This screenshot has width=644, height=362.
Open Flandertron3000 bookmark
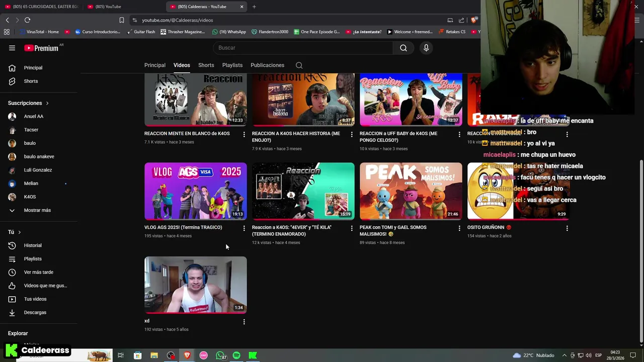point(270,32)
